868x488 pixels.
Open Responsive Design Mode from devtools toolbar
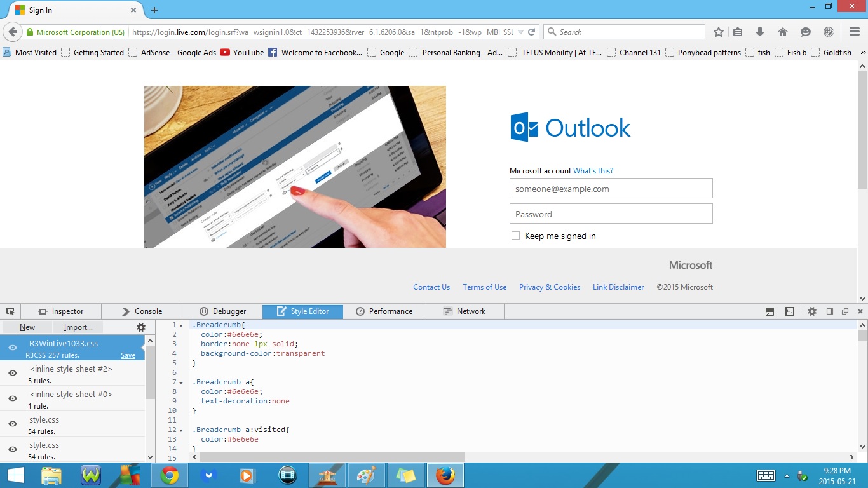(790, 311)
